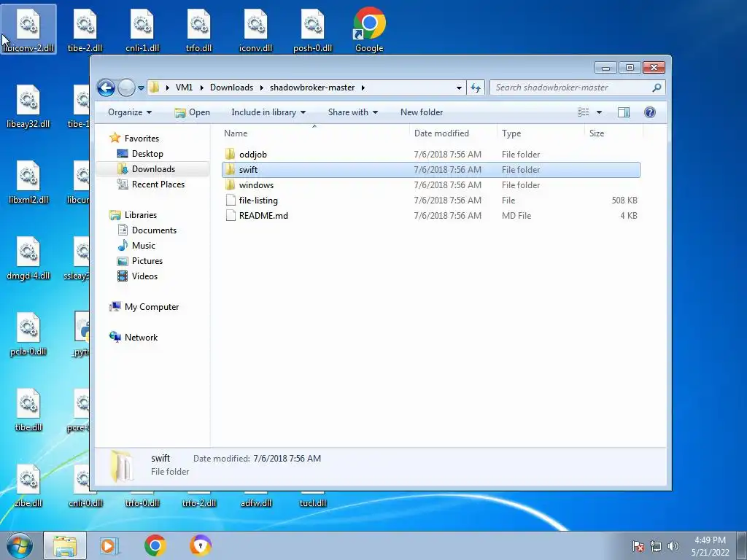
Task: Select the Downloads breadcrumb segment
Action: coord(231,87)
